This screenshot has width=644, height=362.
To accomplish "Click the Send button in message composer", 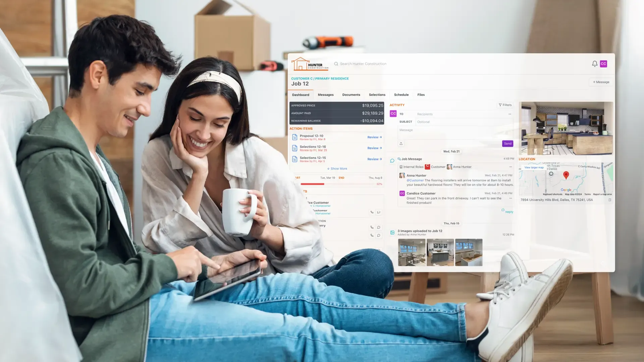I will (x=508, y=143).
